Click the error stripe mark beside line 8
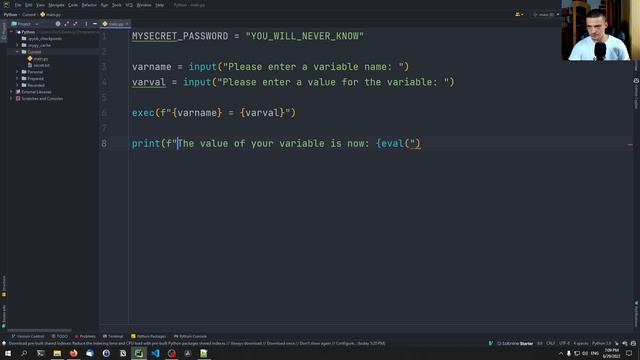This screenshot has width=640, height=360. [630, 144]
